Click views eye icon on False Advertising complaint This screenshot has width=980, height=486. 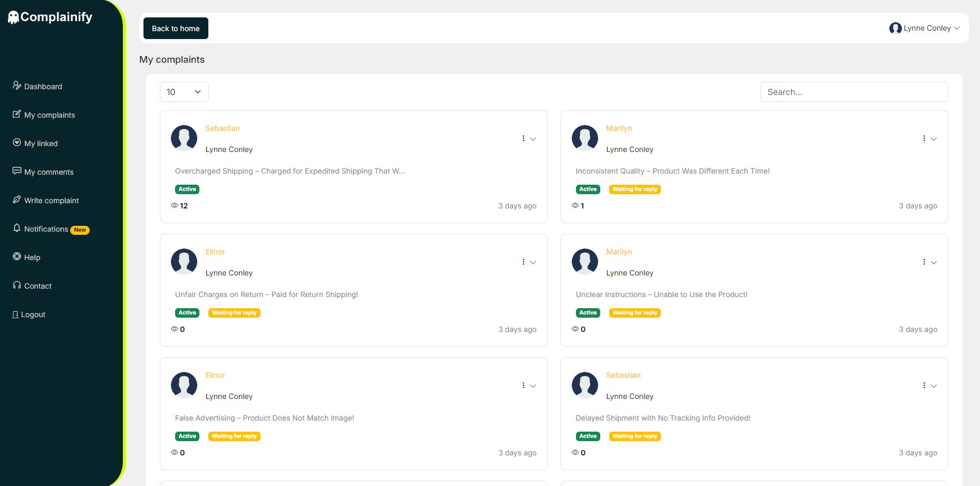[x=175, y=452]
